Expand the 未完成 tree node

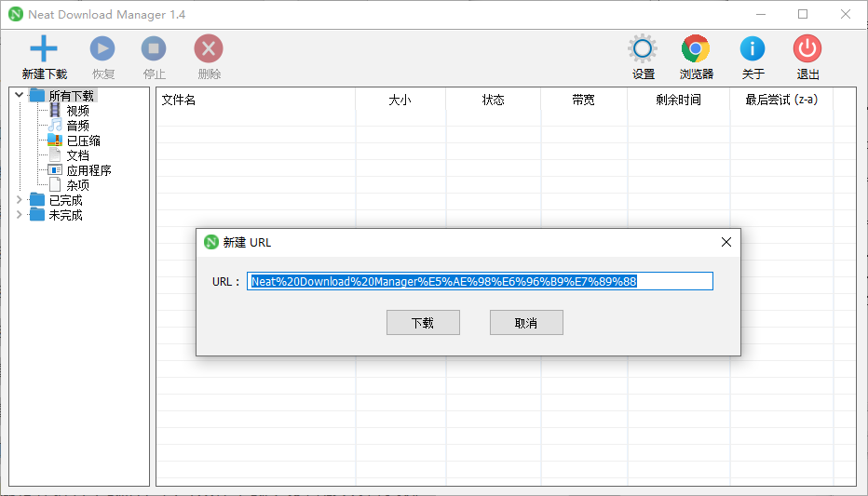20,215
